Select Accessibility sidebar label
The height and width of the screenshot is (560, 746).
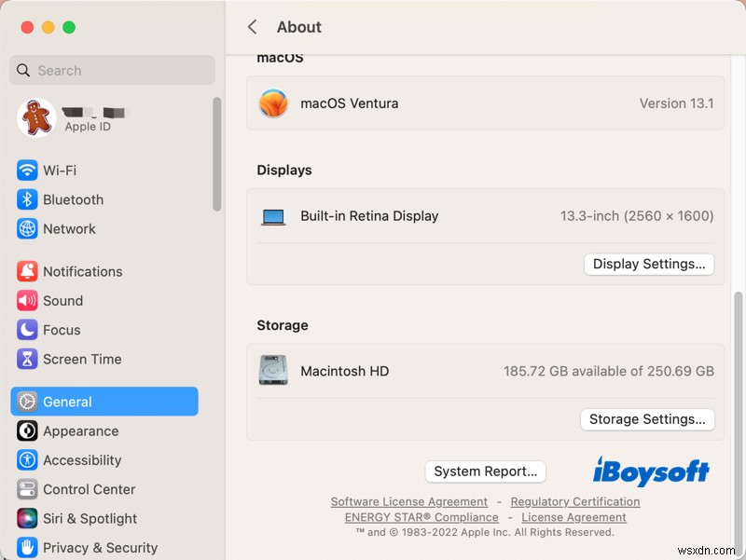pyautogui.click(x=82, y=460)
